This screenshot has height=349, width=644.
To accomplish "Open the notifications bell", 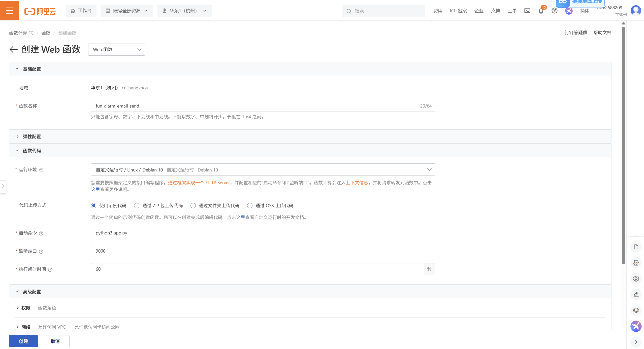I will tap(541, 11).
